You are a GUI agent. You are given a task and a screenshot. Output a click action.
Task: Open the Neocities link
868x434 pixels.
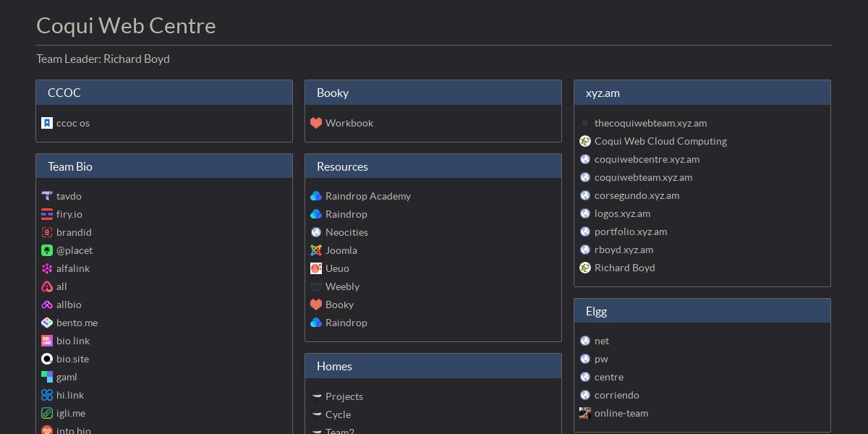point(346,232)
